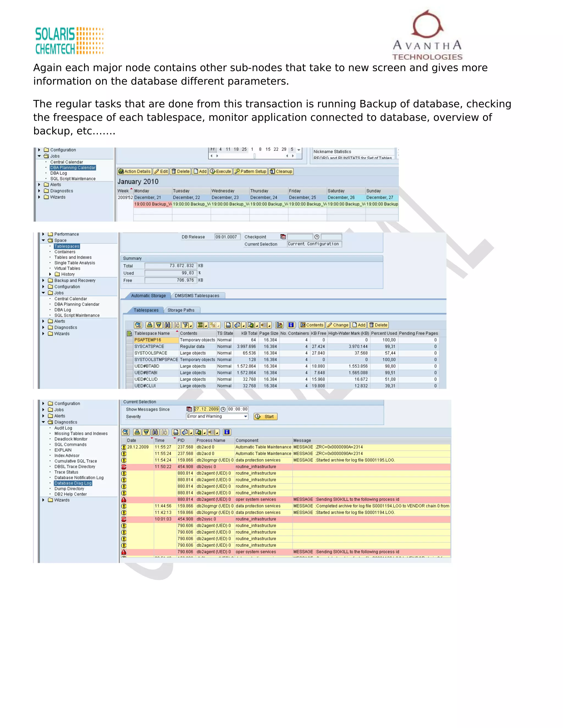Click the calendar date picker beside Show Messages Since

189,409
